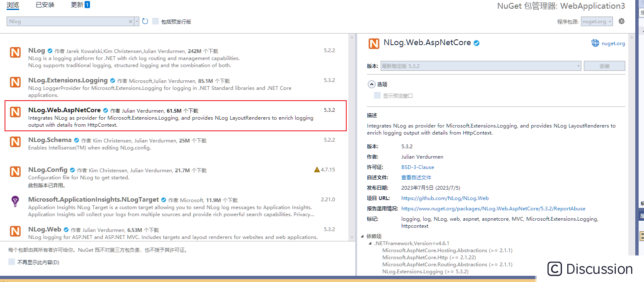Click NLog.Web.AspNetCore icon in details pane
Screen dimensions: 644x282
(x=374, y=43)
